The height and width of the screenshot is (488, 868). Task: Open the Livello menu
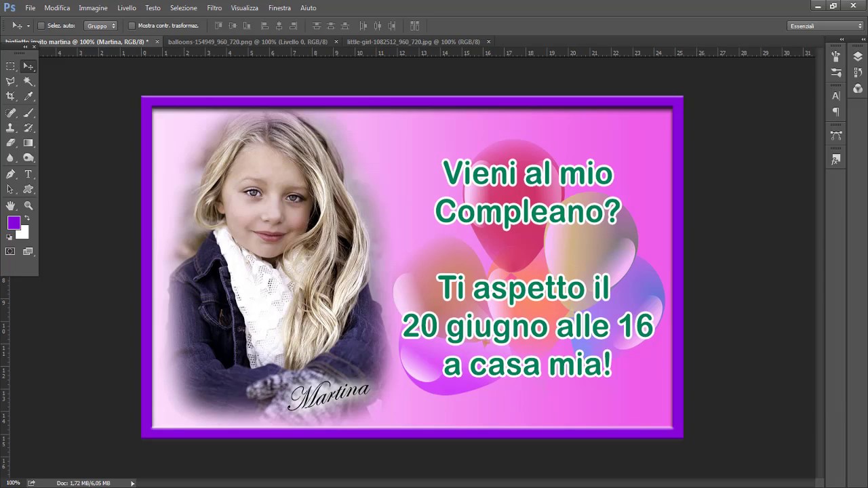(127, 7)
